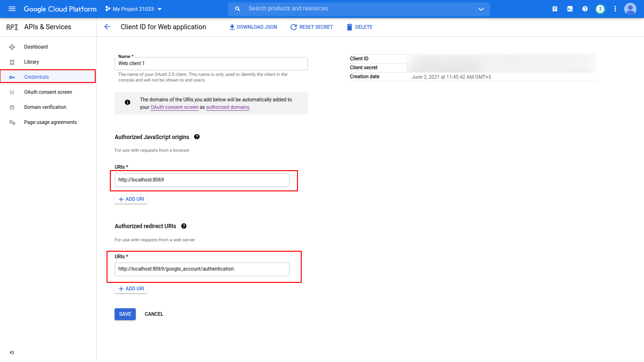Open help for Authorized redirect URIs
The height and width of the screenshot is (362, 644).
[x=184, y=226]
